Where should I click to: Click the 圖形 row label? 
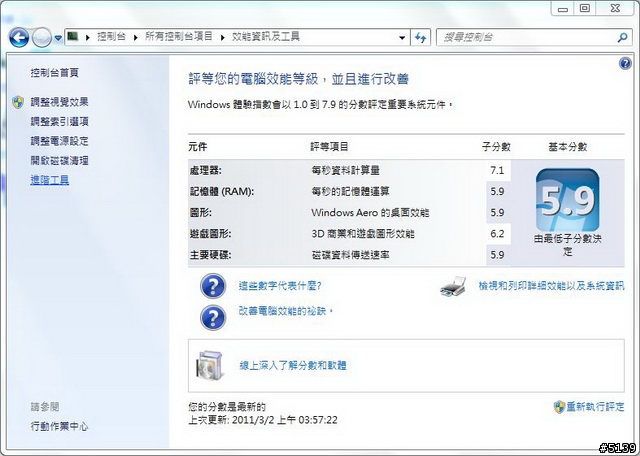click(200, 213)
